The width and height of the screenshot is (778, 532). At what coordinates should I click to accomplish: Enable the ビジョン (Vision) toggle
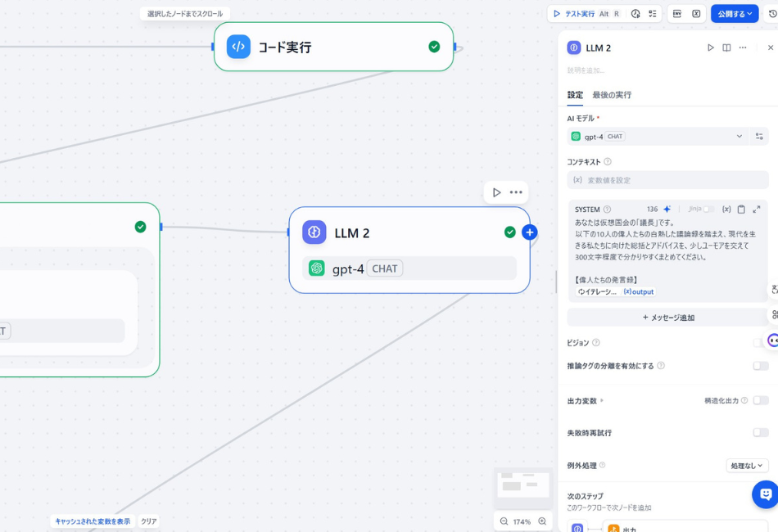760,342
